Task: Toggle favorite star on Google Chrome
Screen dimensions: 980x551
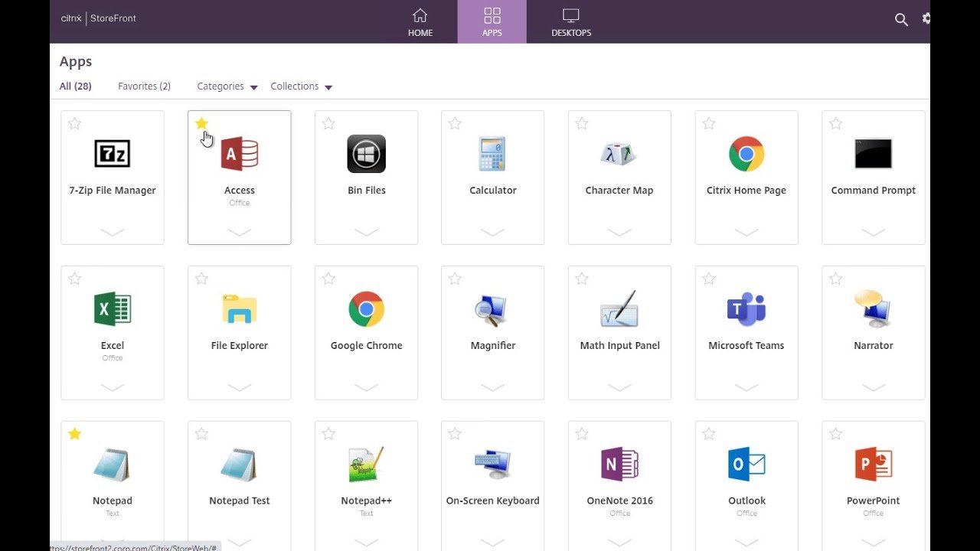Action: pyautogui.click(x=328, y=279)
